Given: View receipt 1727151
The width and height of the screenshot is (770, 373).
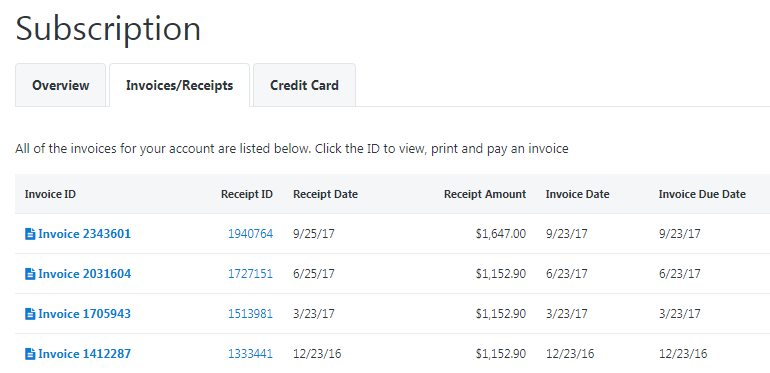Looking at the screenshot, I should pyautogui.click(x=250, y=273).
